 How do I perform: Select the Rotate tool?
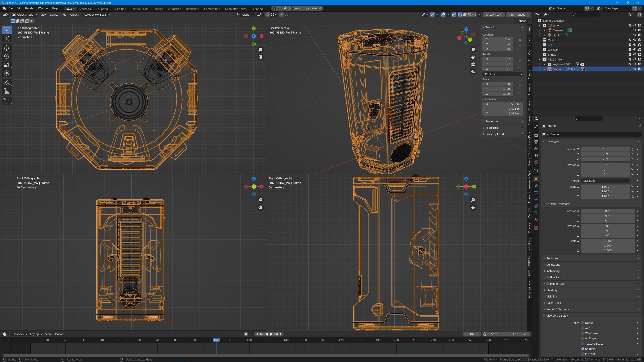(7, 56)
